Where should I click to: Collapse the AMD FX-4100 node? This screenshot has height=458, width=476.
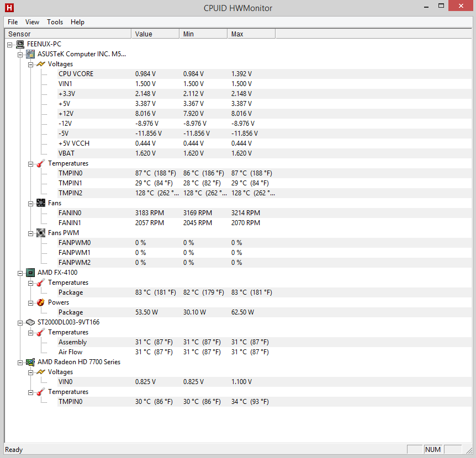click(20, 273)
